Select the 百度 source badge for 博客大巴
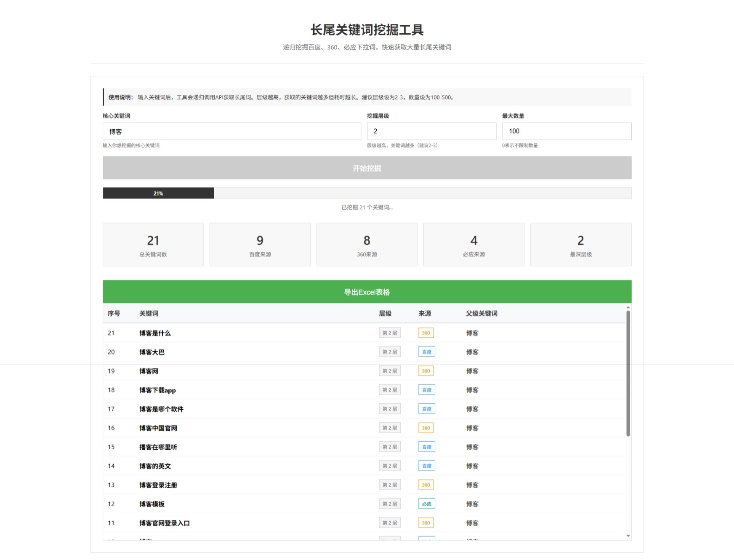 click(x=426, y=352)
